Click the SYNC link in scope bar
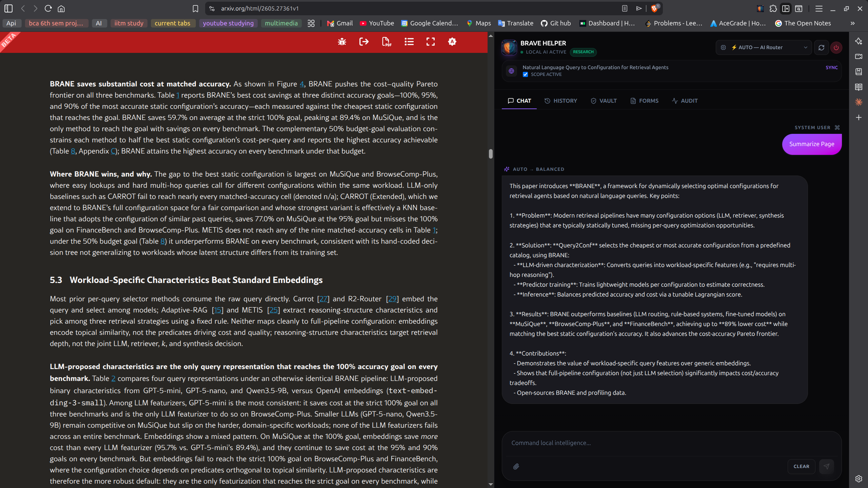Image resolution: width=868 pixels, height=488 pixels. [831, 67]
